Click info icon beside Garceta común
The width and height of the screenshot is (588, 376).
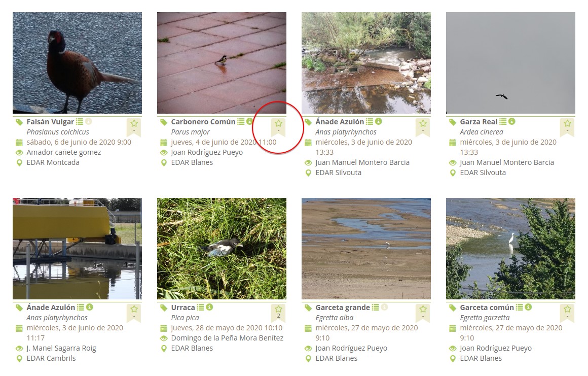(528, 307)
